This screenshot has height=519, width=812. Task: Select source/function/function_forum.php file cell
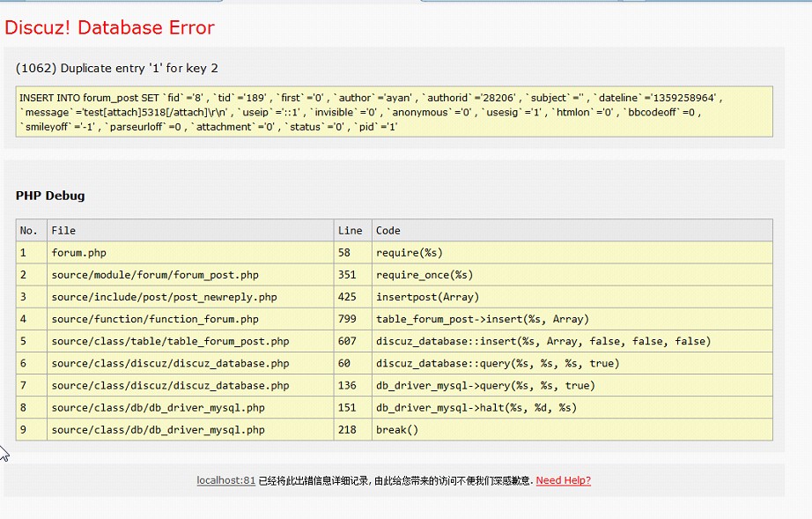[x=190, y=319]
